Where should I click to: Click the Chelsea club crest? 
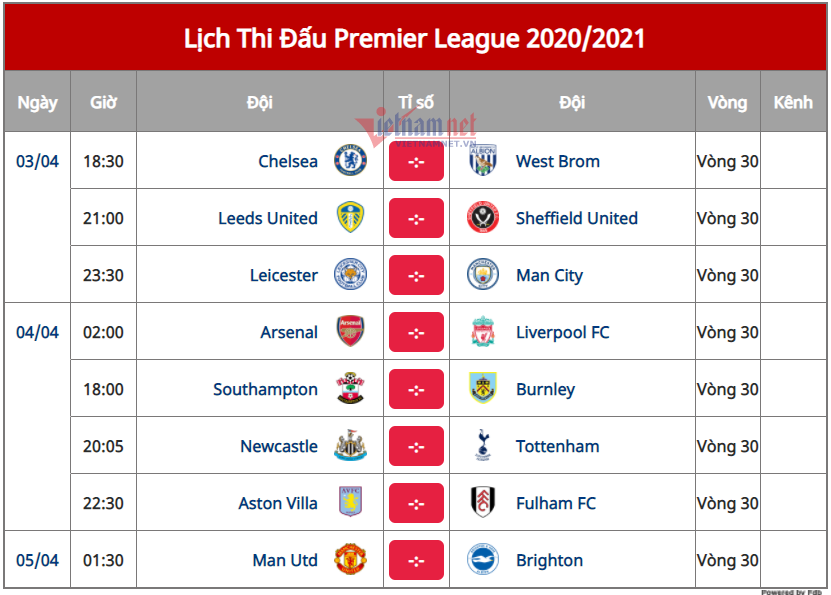(x=350, y=161)
